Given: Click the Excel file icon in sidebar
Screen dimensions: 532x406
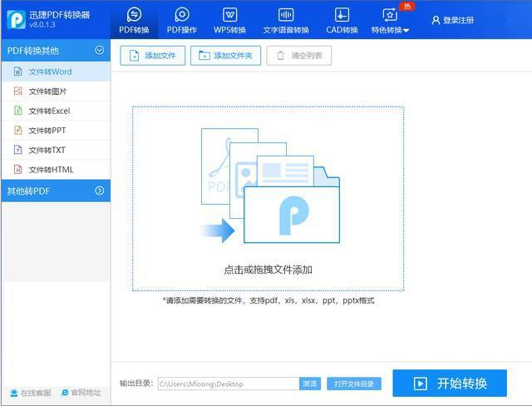Looking at the screenshot, I should point(18,111).
